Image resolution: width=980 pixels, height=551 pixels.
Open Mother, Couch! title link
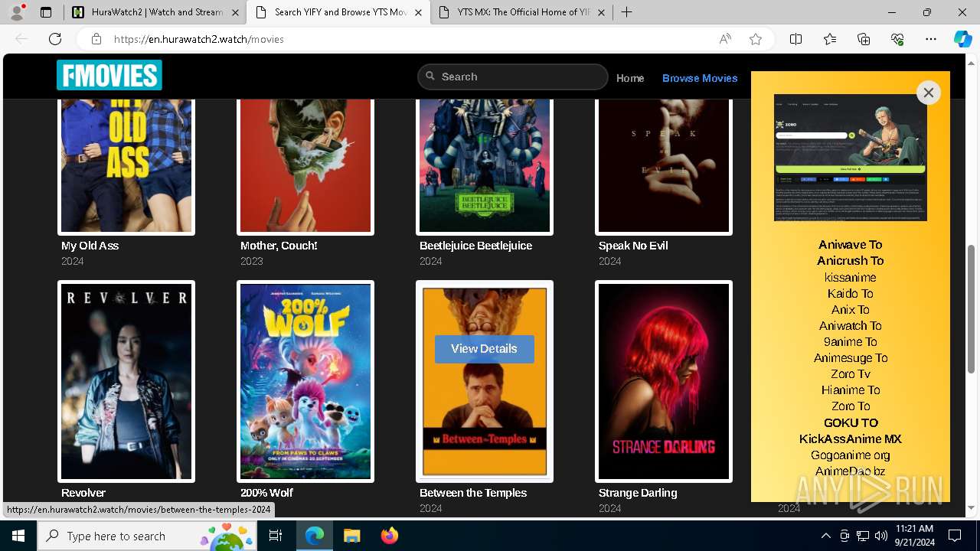(279, 246)
